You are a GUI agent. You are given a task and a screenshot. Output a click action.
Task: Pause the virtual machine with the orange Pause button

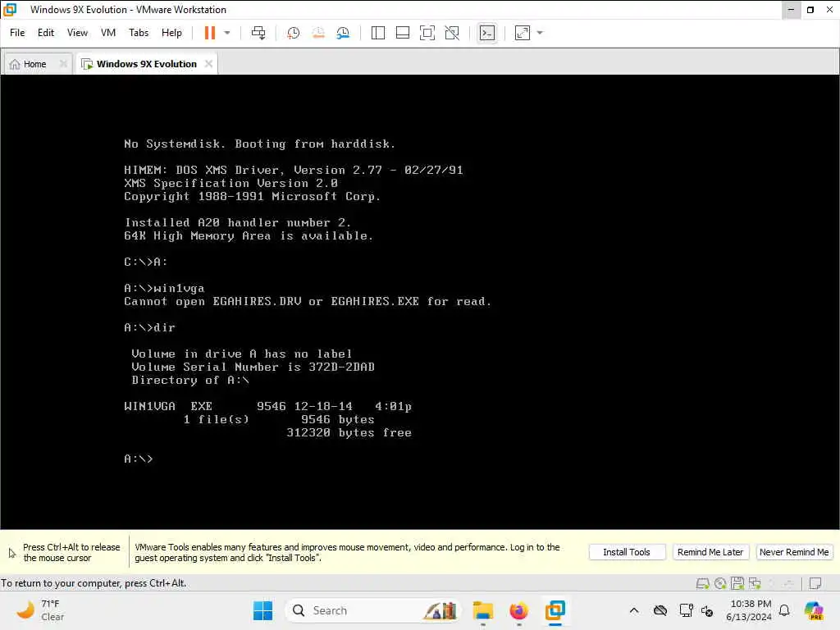[209, 33]
